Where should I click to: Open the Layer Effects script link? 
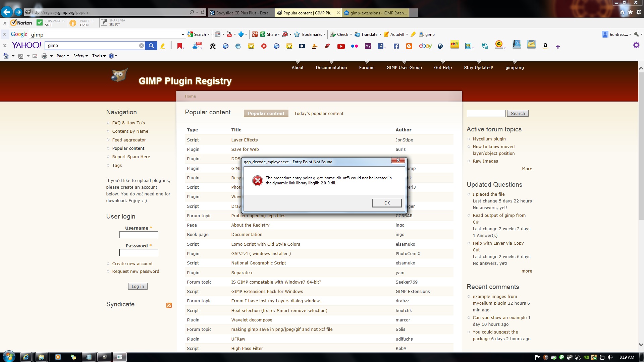[245, 140]
